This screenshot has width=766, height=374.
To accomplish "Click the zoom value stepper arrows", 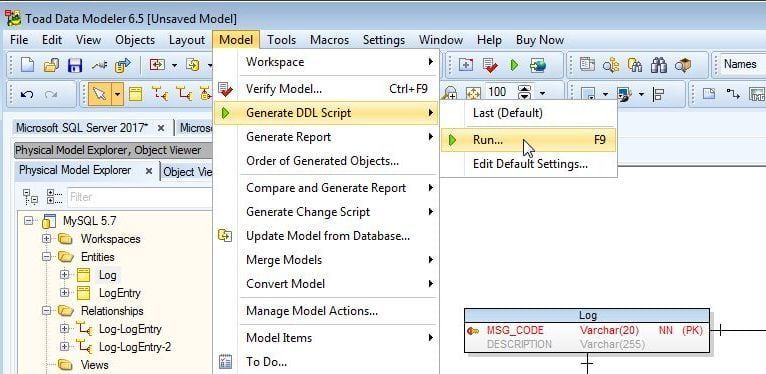I will (x=524, y=93).
